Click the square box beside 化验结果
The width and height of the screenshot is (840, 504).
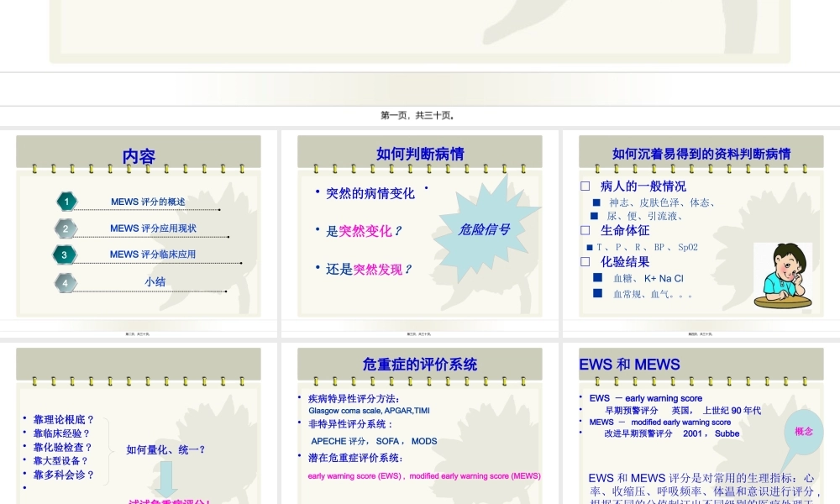[x=585, y=262]
